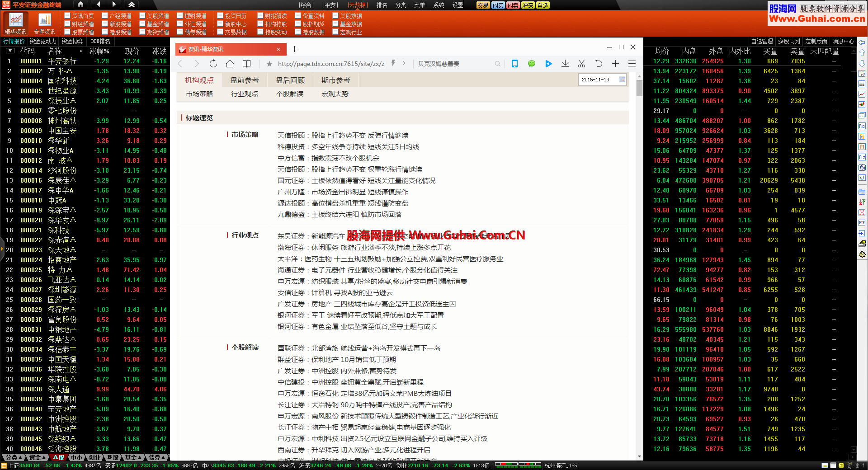Check the 外汇频道 box

tap(180, 24)
